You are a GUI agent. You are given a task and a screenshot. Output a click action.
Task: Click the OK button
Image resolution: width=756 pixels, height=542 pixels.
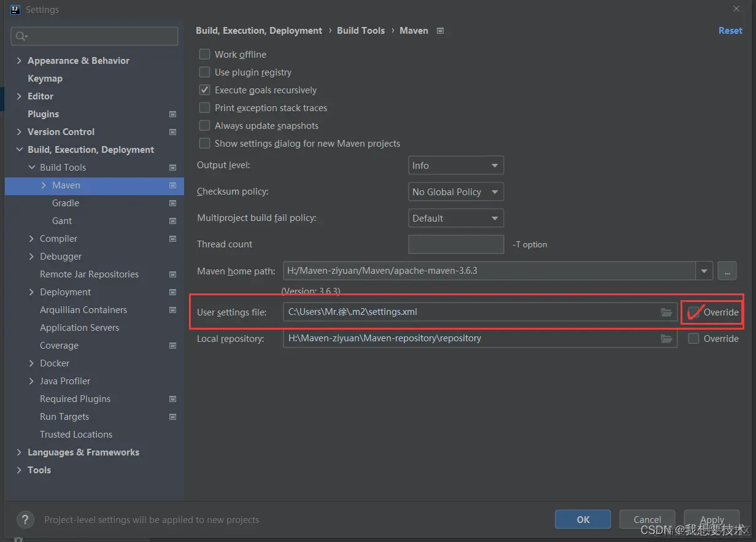click(583, 519)
